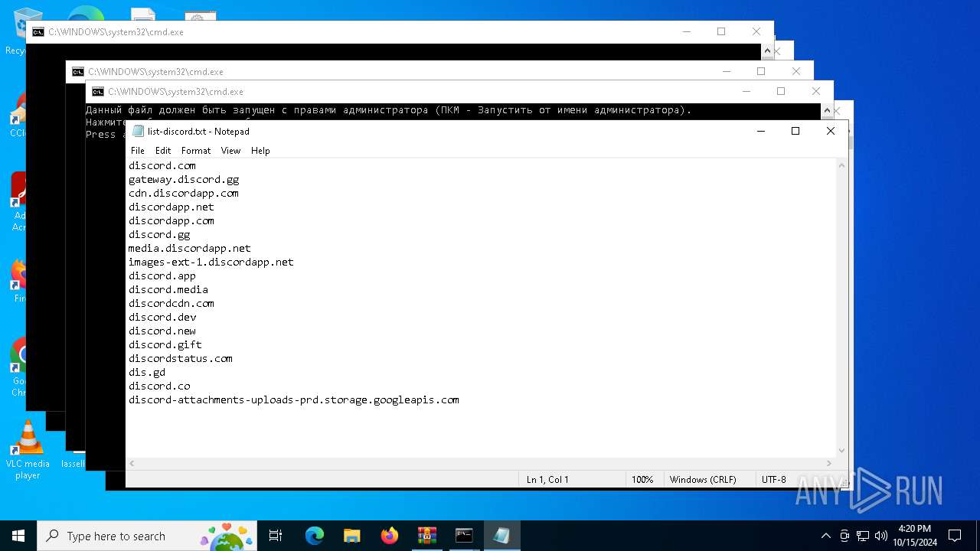980x551 pixels.
Task: Click Notepad horizontal scrollbar right arrow
Action: tap(829, 464)
